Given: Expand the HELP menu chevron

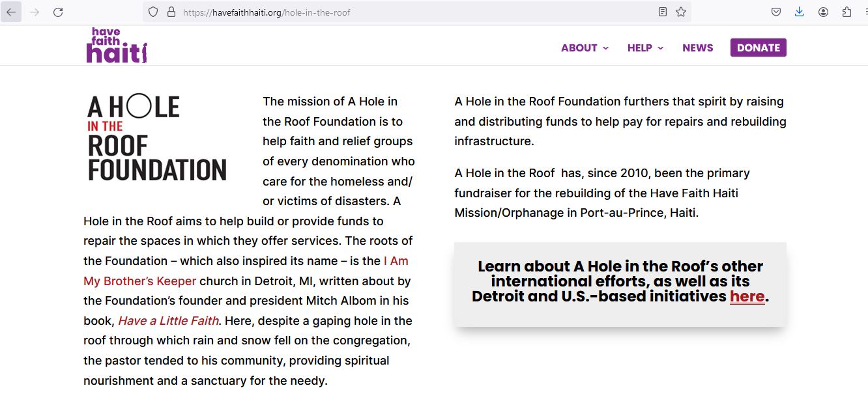Looking at the screenshot, I should point(660,48).
